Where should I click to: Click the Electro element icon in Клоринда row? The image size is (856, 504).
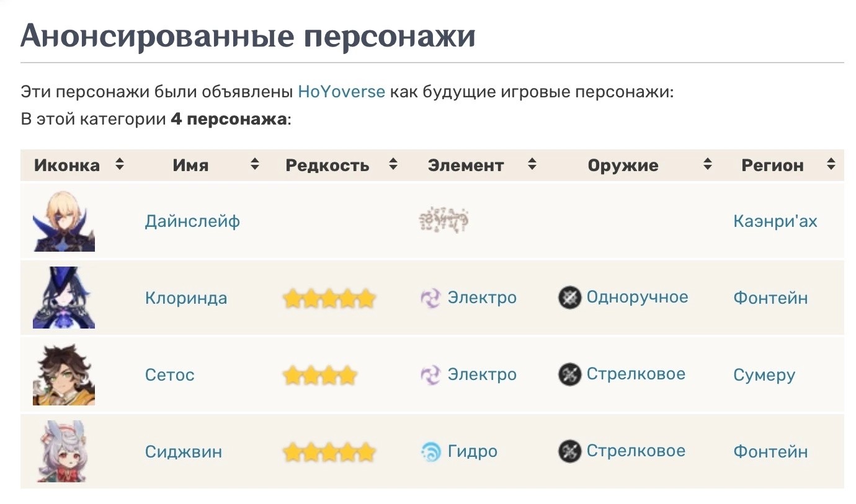[x=430, y=298]
